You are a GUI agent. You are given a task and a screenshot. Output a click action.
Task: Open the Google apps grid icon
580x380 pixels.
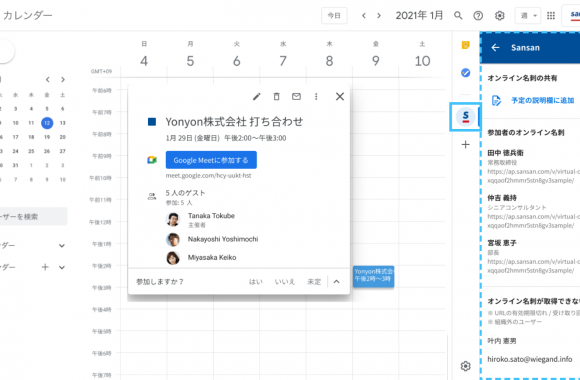coord(551,16)
